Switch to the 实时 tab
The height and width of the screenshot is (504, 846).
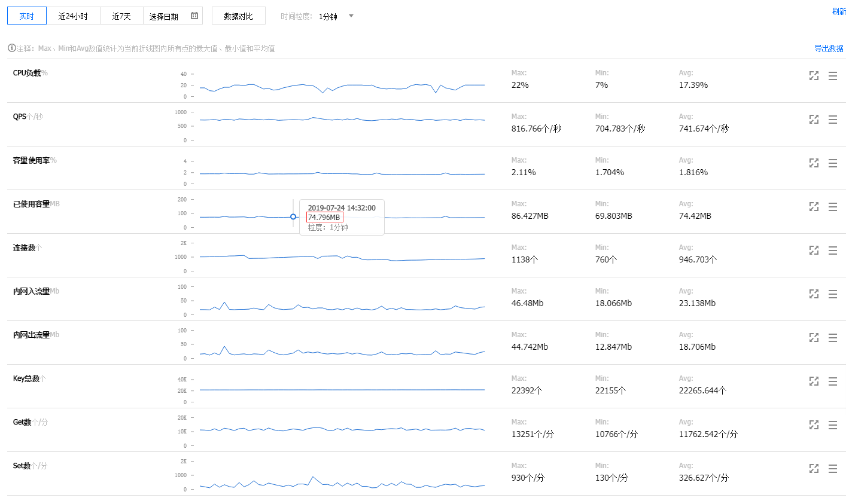coord(27,16)
